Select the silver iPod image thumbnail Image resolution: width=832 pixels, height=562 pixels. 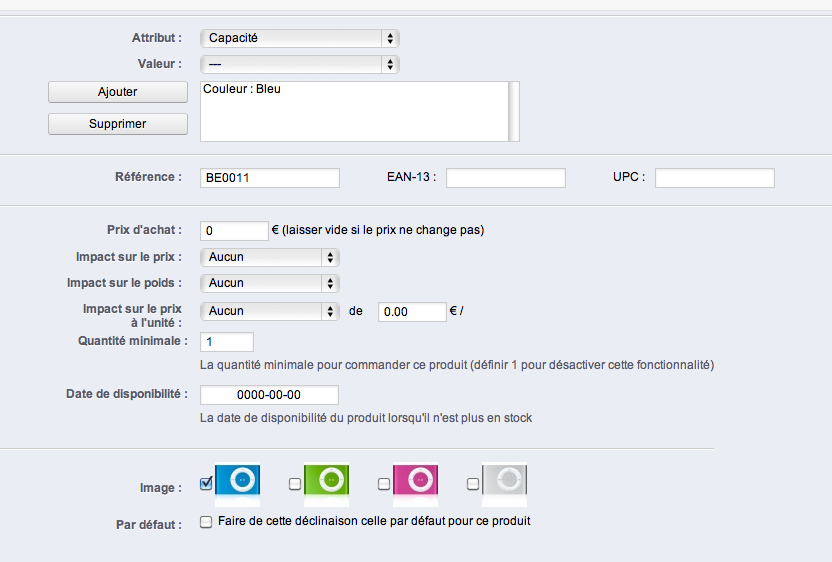point(505,481)
